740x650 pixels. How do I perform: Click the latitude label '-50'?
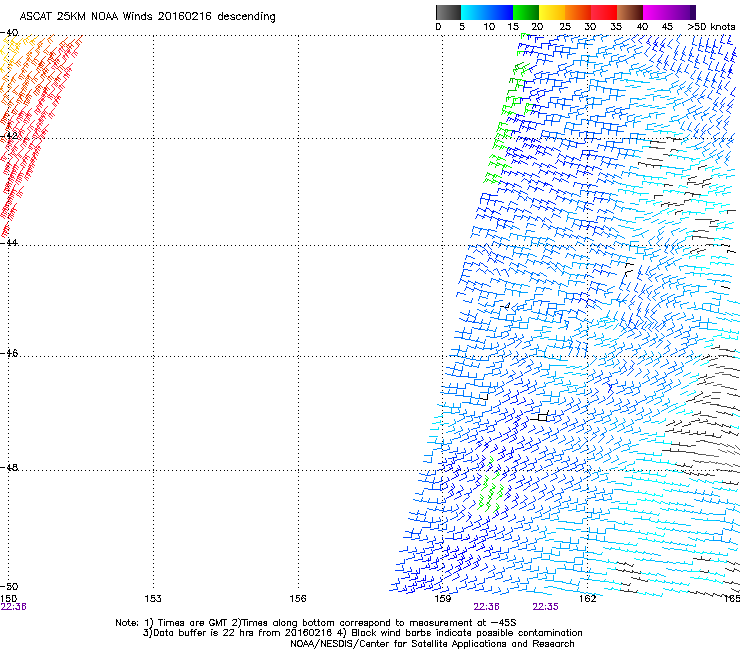tap(9, 587)
